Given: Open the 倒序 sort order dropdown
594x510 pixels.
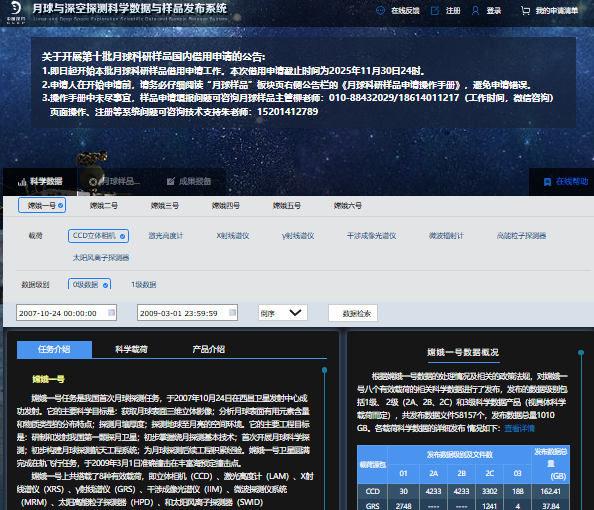Looking at the screenshot, I should click(x=283, y=313).
